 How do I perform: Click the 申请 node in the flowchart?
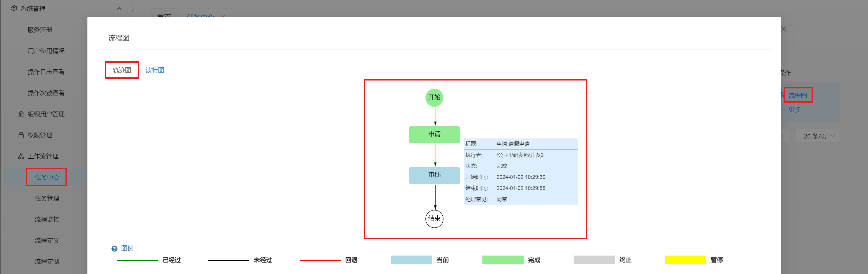point(434,134)
